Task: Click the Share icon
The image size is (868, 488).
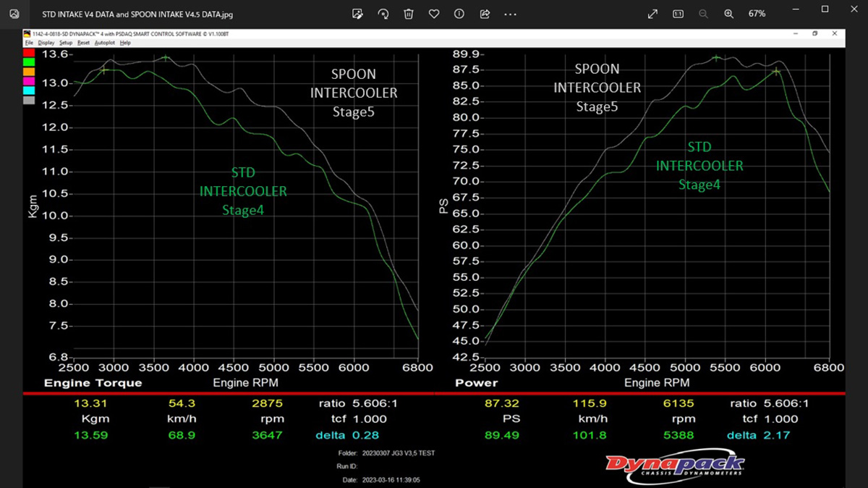Action: (485, 14)
